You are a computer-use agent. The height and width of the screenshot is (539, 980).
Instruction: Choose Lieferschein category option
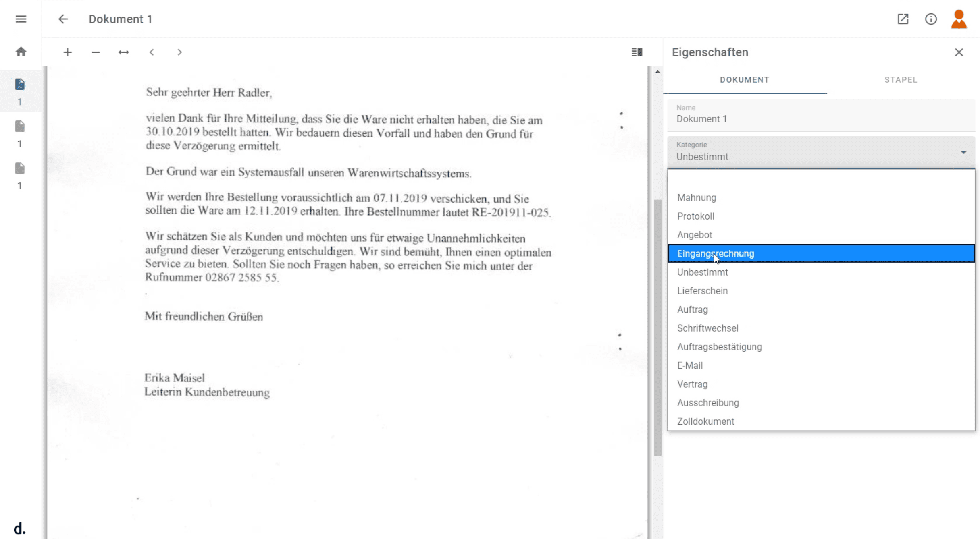pos(821,290)
